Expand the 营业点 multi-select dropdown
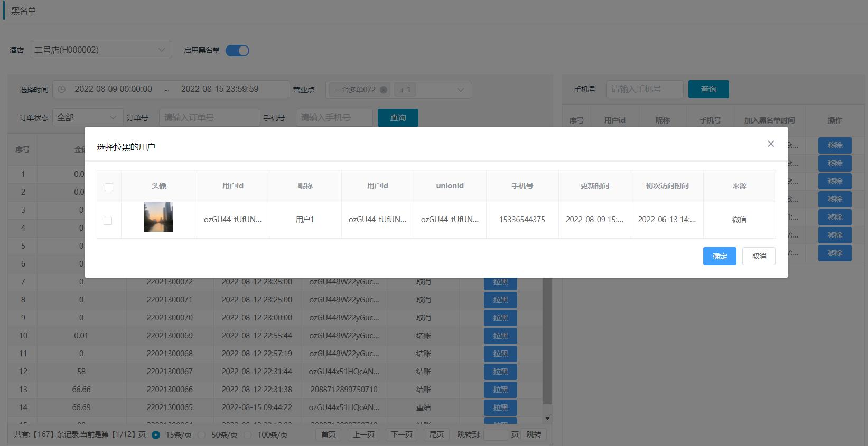This screenshot has height=446, width=868. (460, 90)
